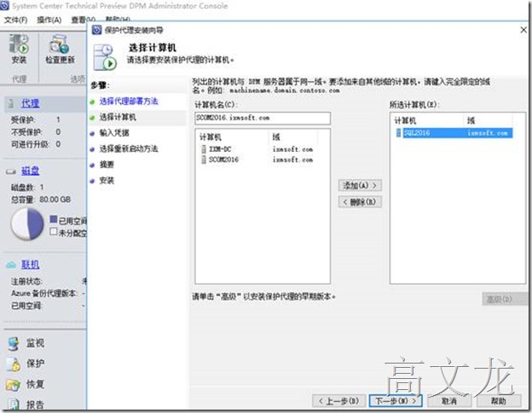Viewport: 532px width, 413px height.
Task: Open the 操作(A) menu
Action: coord(49,20)
